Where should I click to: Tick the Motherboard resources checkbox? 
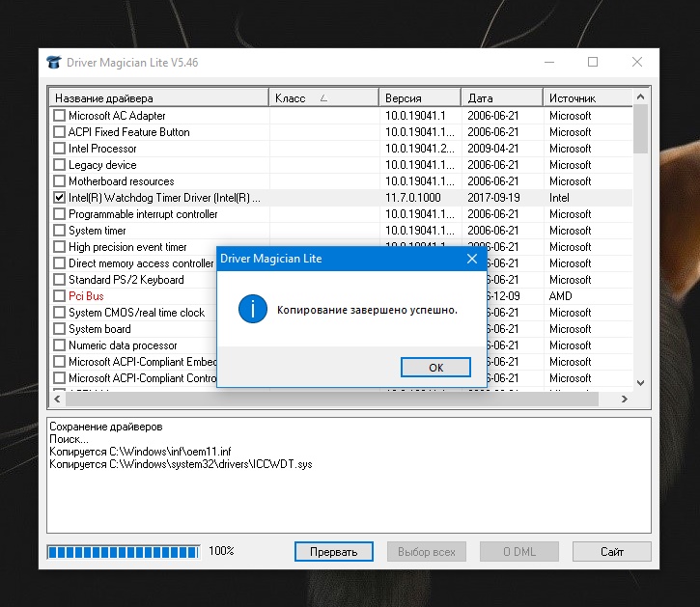click(59, 181)
